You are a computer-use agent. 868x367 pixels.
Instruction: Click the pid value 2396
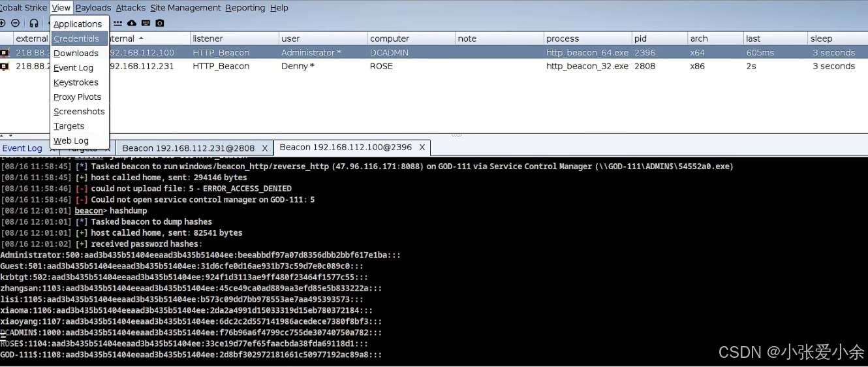tap(645, 53)
